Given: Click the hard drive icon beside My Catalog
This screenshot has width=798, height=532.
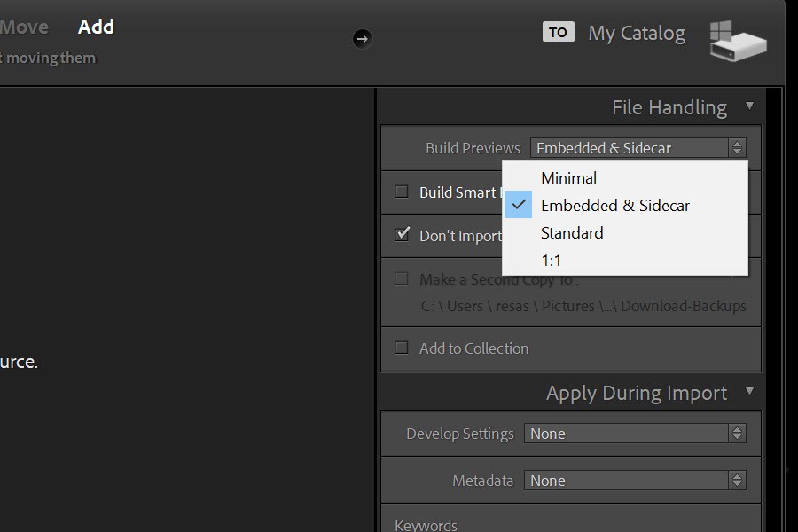Looking at the screenshot, I should tap(739, 39).
